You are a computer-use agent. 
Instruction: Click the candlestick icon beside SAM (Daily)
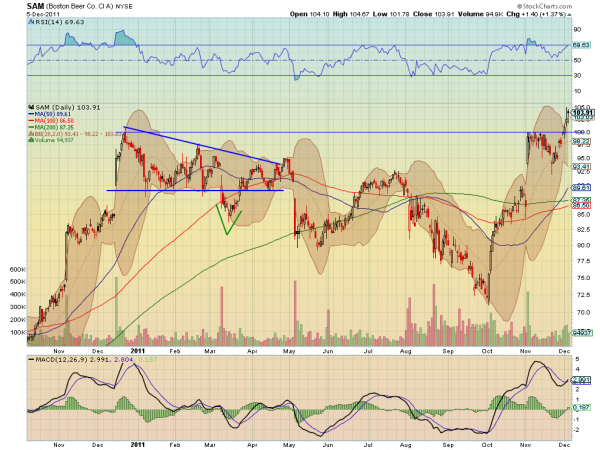31,108
